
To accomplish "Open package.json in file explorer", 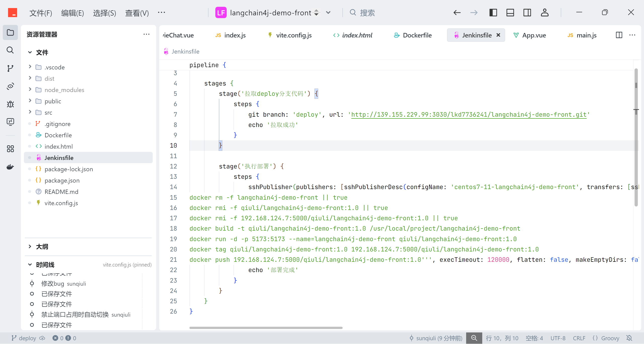I will (x=62, y=180).
